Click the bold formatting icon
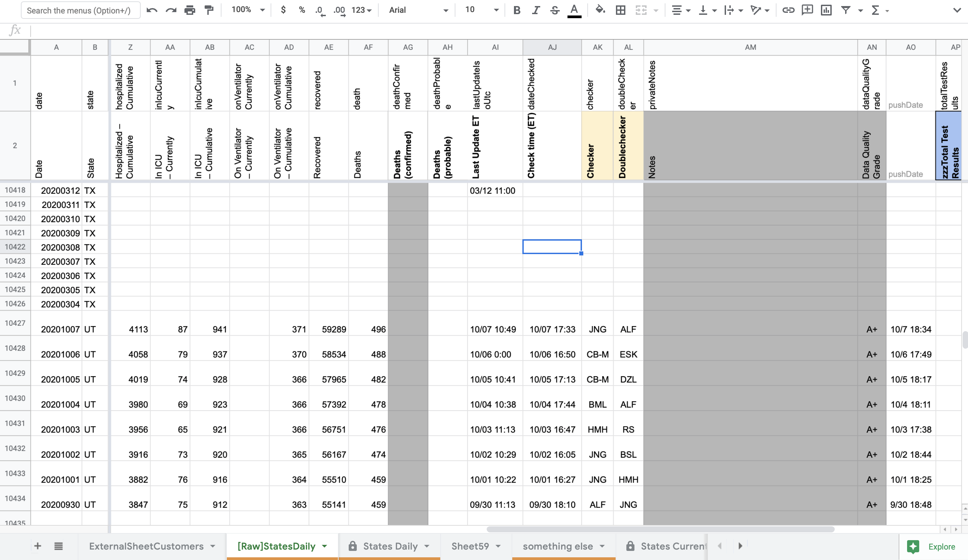 (517, 10)
